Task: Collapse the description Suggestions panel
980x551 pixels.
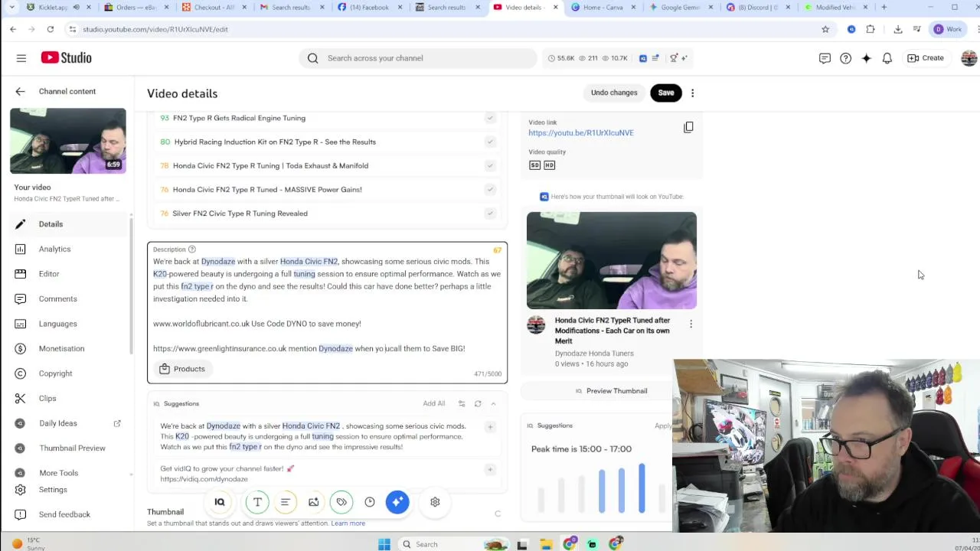Action: coord(493,403)
